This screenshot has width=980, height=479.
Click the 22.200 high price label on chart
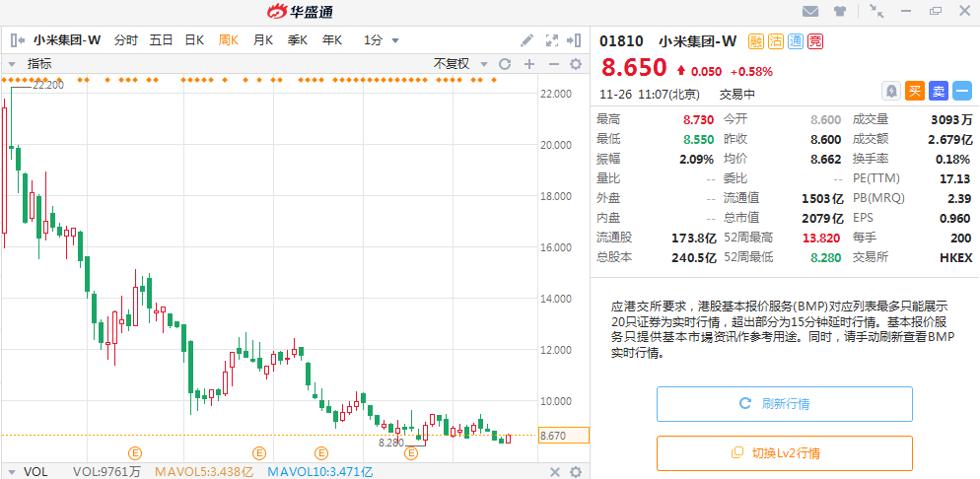[x=48, y=85]
